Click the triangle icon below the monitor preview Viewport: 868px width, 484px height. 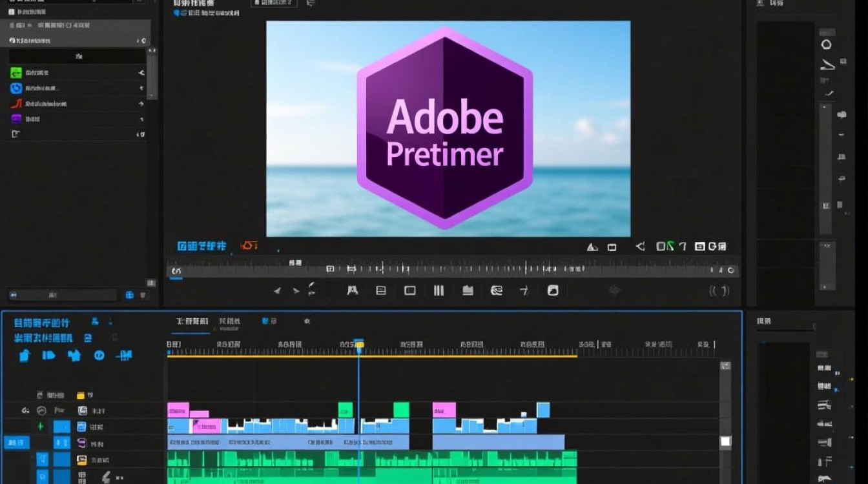coord(592,247)
